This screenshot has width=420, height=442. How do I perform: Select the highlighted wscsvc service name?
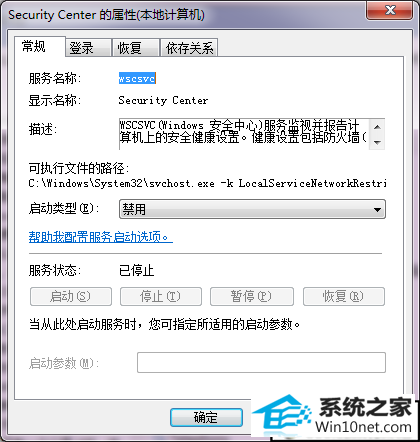click(x=137, y=79)
